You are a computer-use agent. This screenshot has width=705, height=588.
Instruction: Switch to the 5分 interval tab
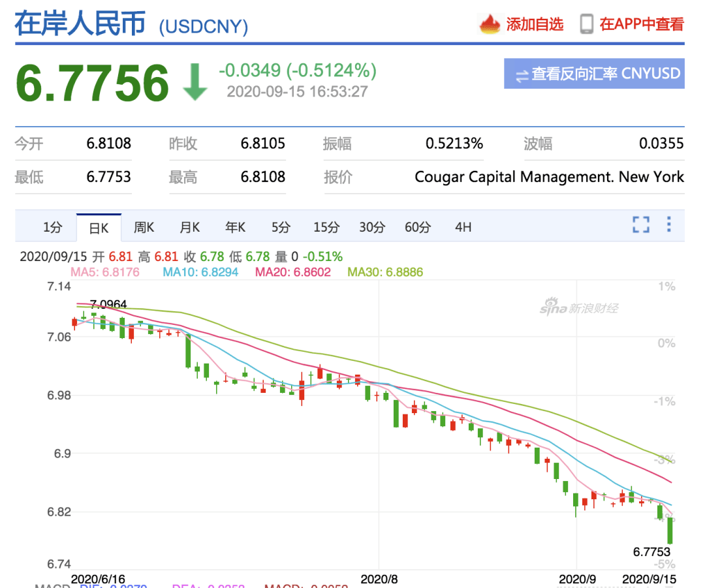[x=281, y=228]
